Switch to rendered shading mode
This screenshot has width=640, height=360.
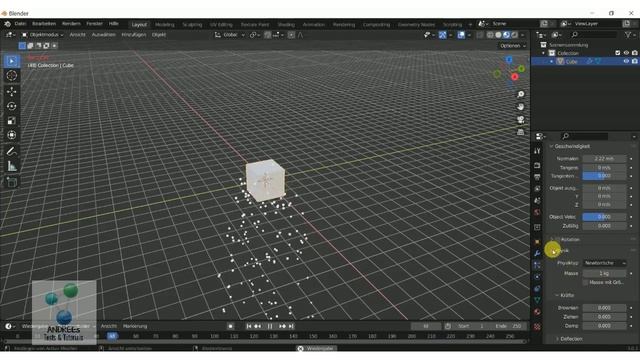point(515,35)
